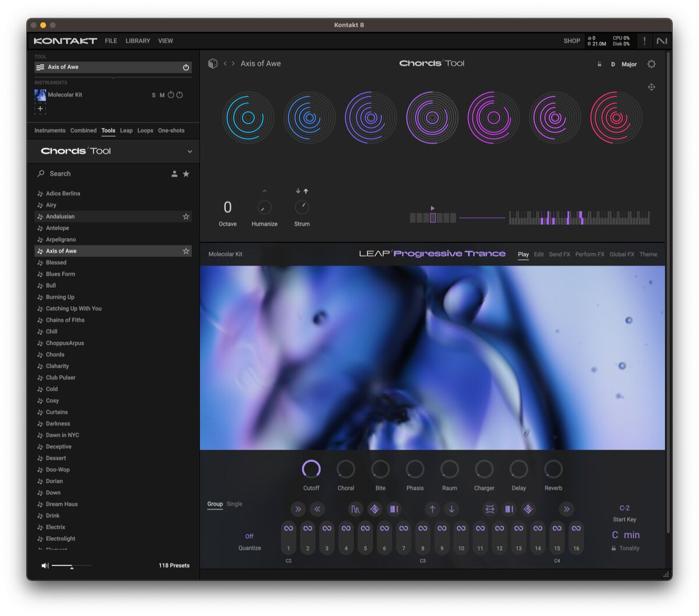
Task: Filter presets by favorites star icon
Action: pos(186,174)
